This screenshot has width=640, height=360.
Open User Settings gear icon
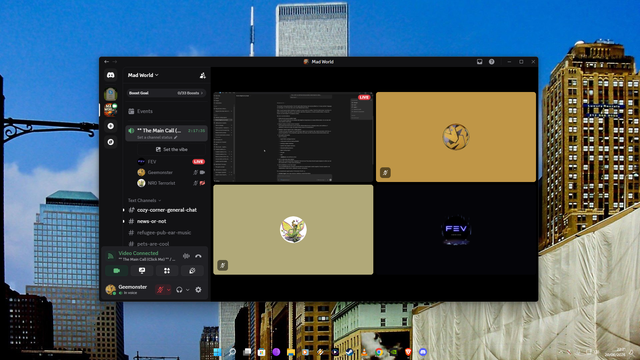198,289
